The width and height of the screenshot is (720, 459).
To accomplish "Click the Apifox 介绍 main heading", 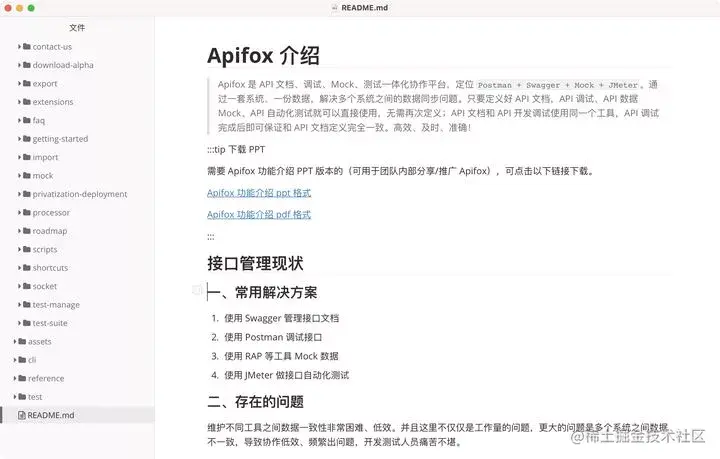I will pos(263,56).
